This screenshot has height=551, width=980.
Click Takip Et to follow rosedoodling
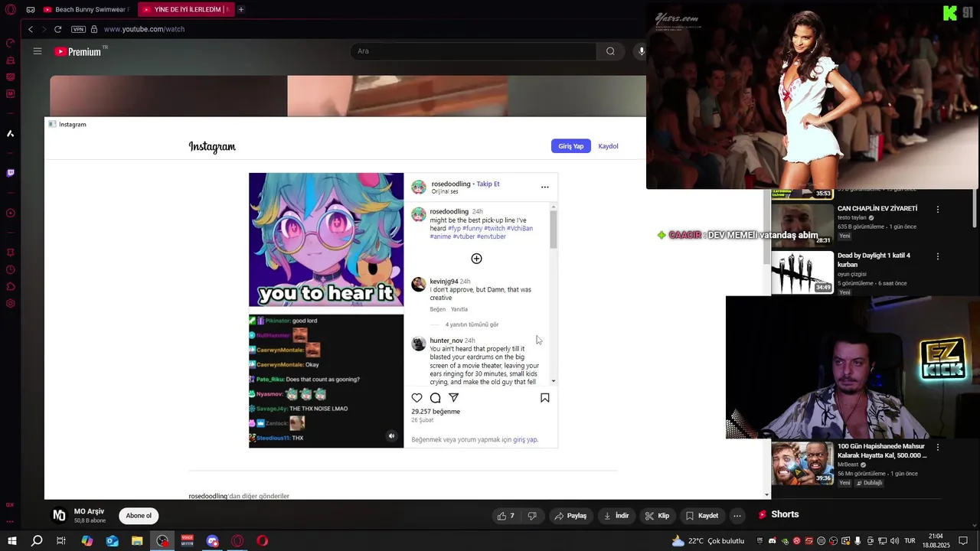point(488,184)
